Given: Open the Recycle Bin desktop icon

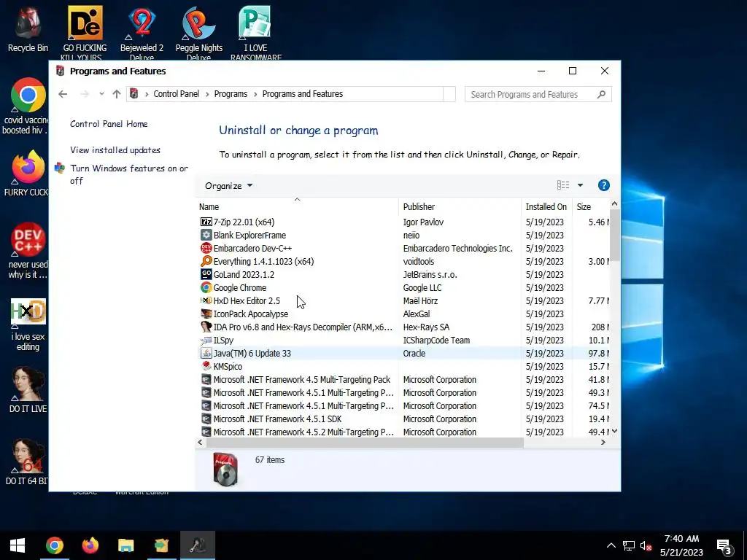Looking at the screenshot, I should (28, 28).
